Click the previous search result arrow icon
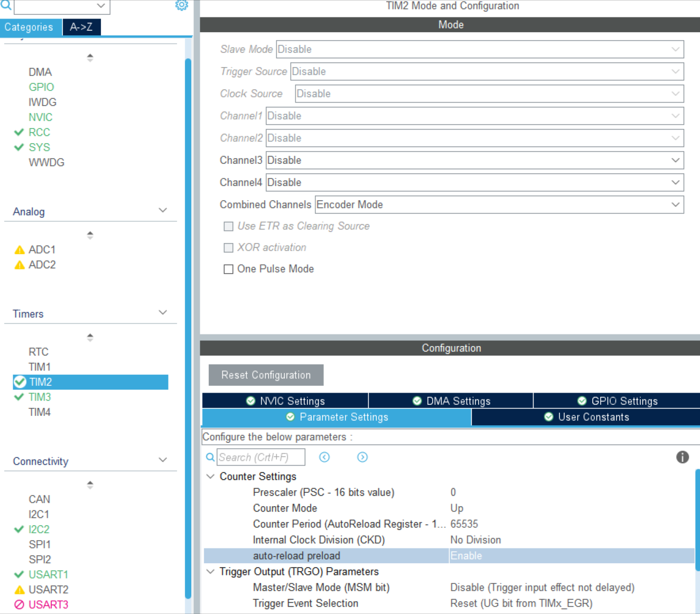This screenshot has width=700, height=614. coord(324,457)
